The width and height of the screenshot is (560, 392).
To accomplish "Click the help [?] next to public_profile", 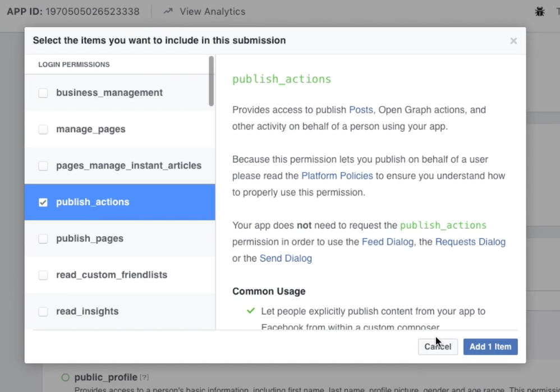I will pos(144,378).
